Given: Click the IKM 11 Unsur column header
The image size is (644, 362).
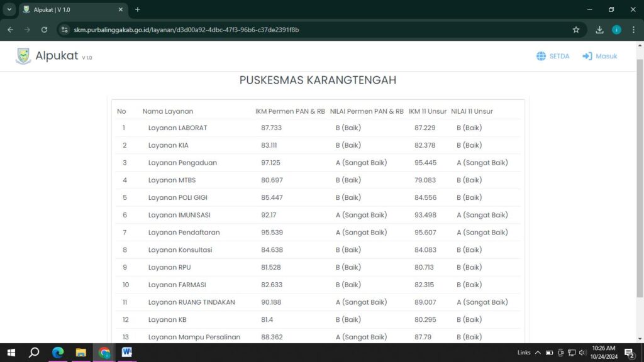Looking at the screenshot, I should (x=428, y=111).
